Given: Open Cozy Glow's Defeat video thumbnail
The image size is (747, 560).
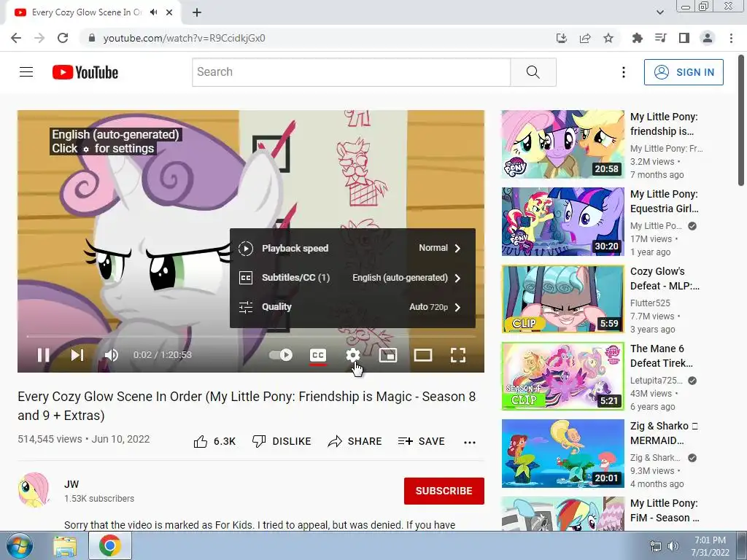Looking at the screenshot, I should click(x=562, y=298).
